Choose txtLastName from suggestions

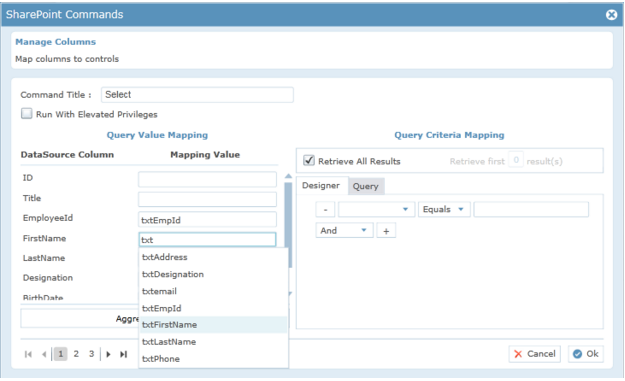coord(213,342)
